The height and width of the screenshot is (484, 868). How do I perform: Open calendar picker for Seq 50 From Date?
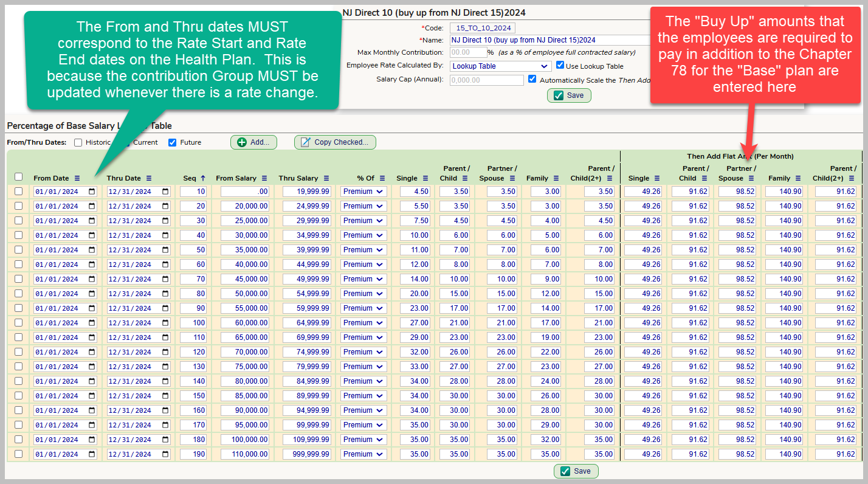92,250
